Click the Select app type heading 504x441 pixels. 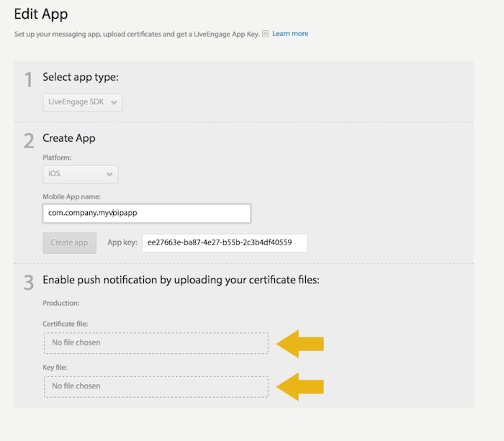pos(81,77)
